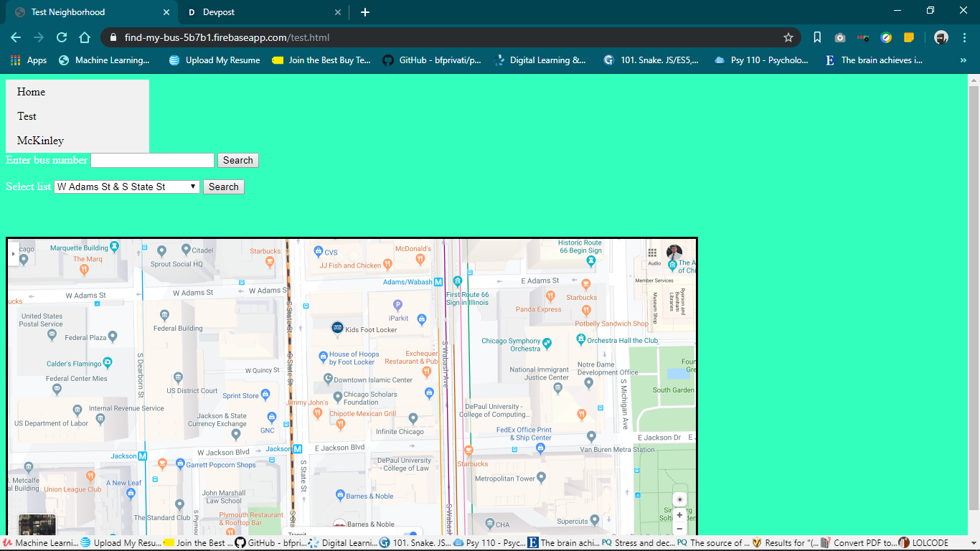
Task: Open the Join the Best Buy Te... bookmark
Action: [321, 60]
